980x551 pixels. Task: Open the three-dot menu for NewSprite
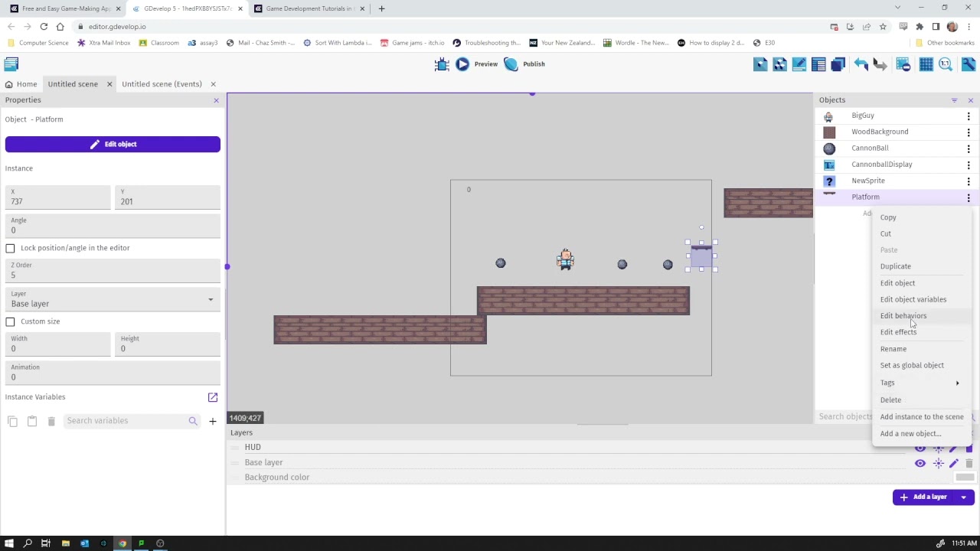pos(969,181)
